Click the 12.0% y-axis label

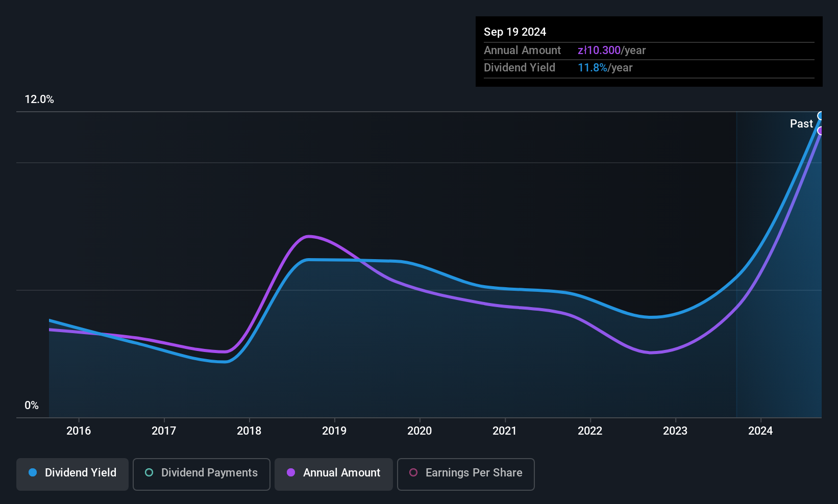click(x=39, y=99)
